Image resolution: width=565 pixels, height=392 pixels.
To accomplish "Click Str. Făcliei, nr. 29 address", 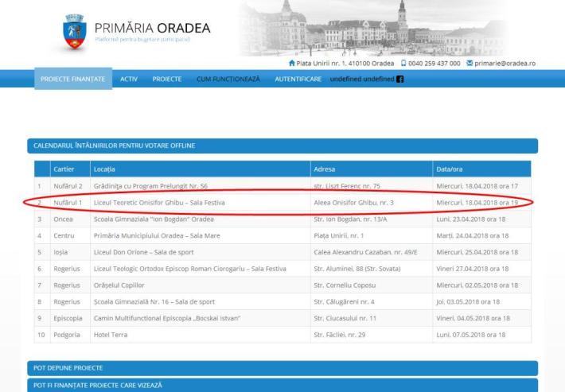I will click(x=340, y=335).
